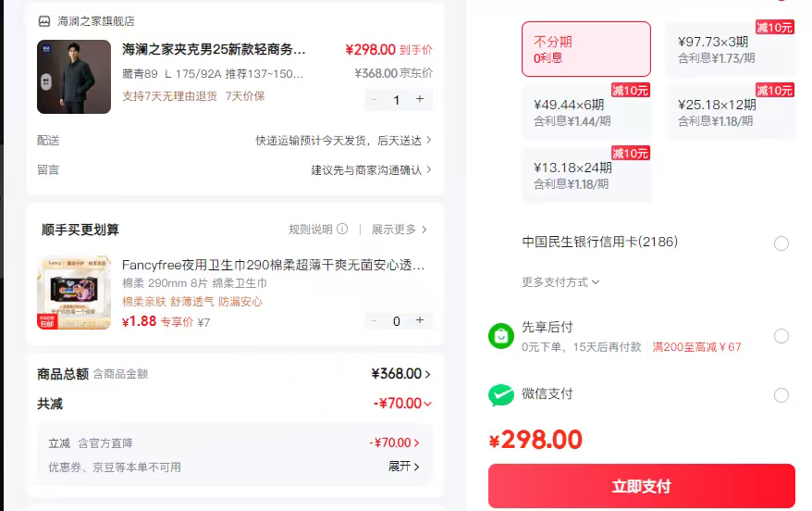Click the Fancyfree product thumbnail

[74, 293]
